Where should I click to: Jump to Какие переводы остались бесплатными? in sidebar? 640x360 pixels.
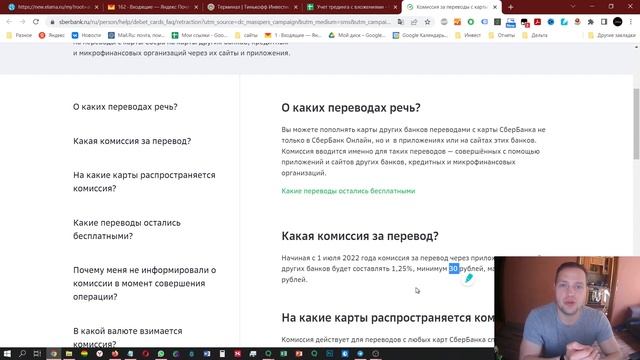click(x=127, y=229)
